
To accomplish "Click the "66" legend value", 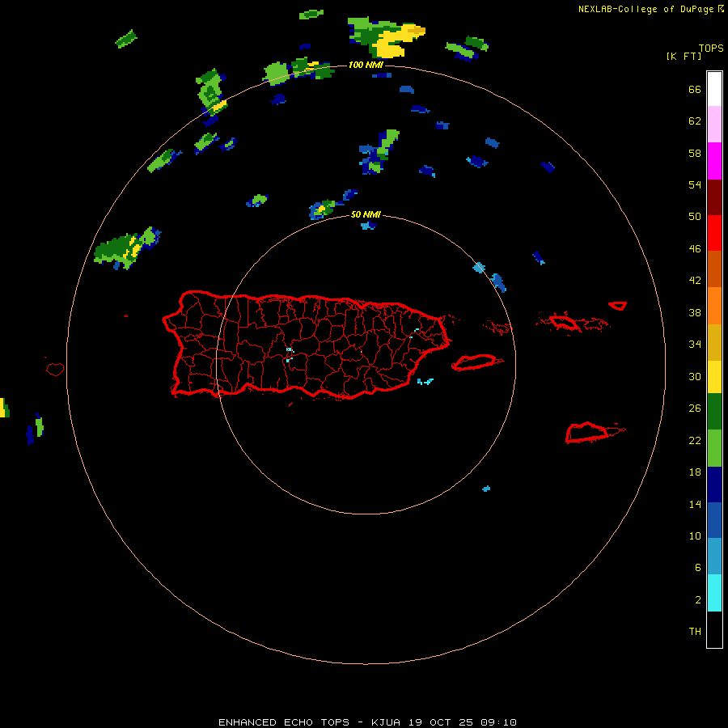I will point(695,89).
